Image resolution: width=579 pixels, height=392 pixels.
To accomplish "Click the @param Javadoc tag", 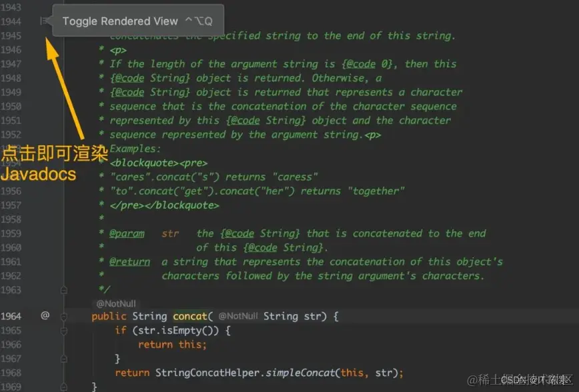I will (127, 233).
